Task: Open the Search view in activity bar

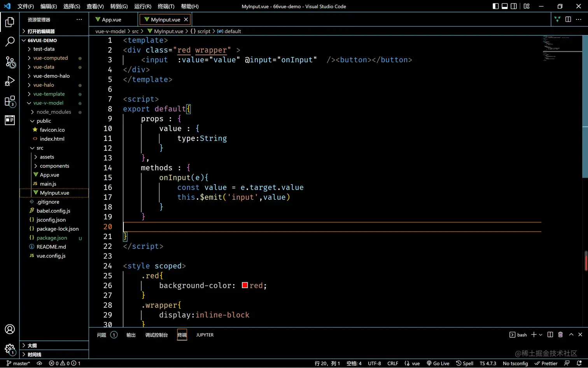Action: pyautogui.click(x=10, y=42)
